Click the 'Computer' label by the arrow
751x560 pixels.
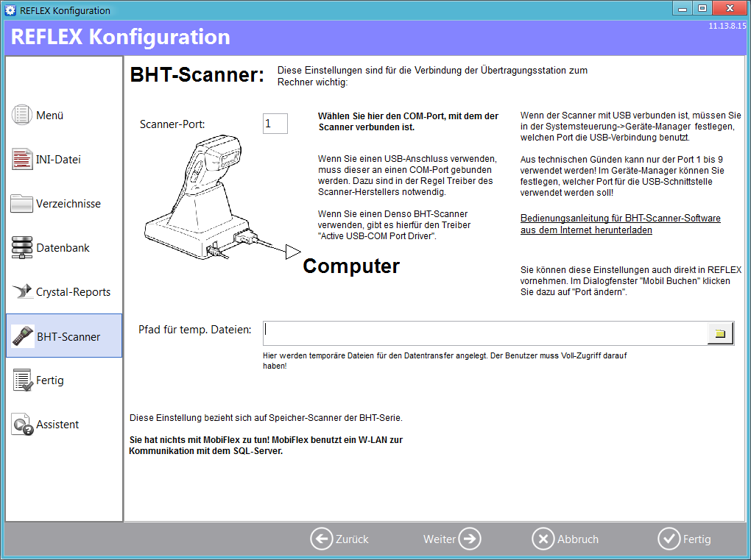point(351,266)
